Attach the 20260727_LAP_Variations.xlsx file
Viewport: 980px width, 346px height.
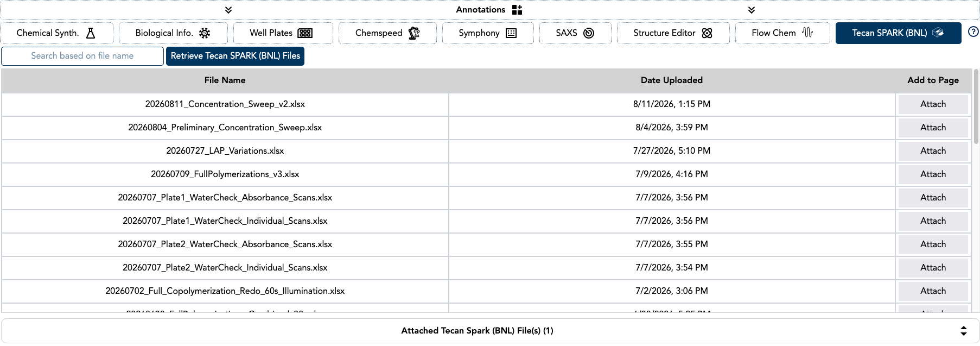point(933,151)
